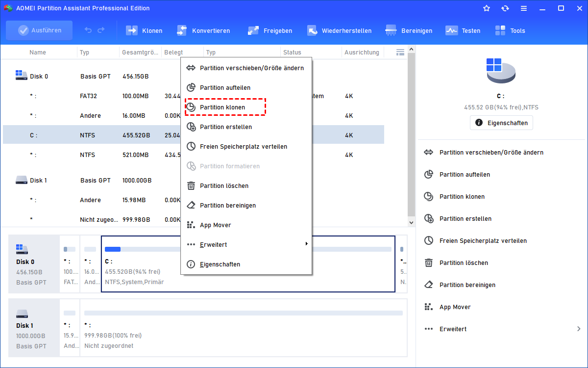Expand the Erweitert submenu in context menu

tap(246, 245)
